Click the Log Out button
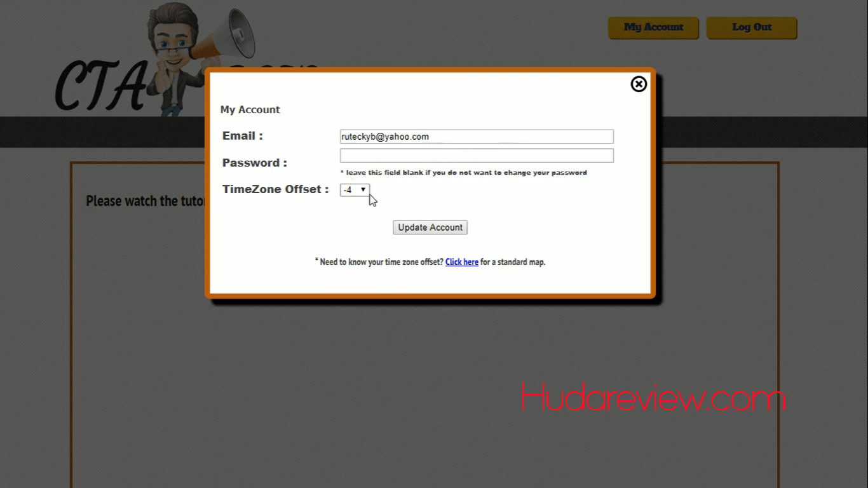Screen dimensions: 868x488 [x=752, y=27]
